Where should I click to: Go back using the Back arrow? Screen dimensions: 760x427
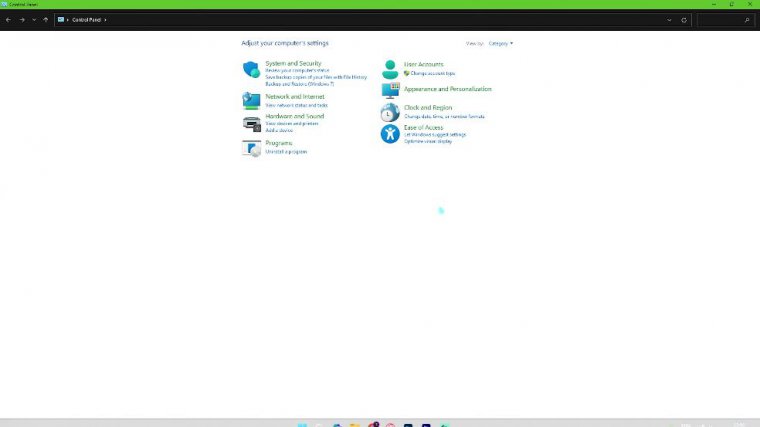point(9,20)
